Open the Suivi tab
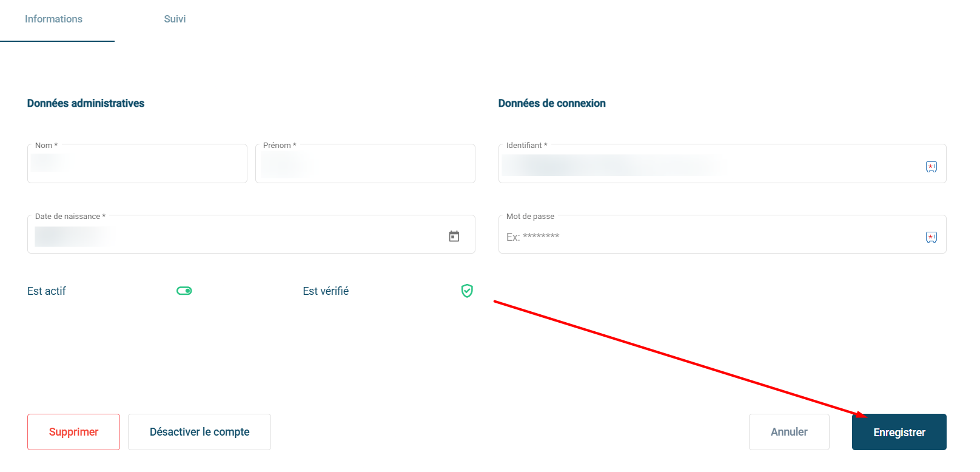The image size is (980, 472). (175, 19)
